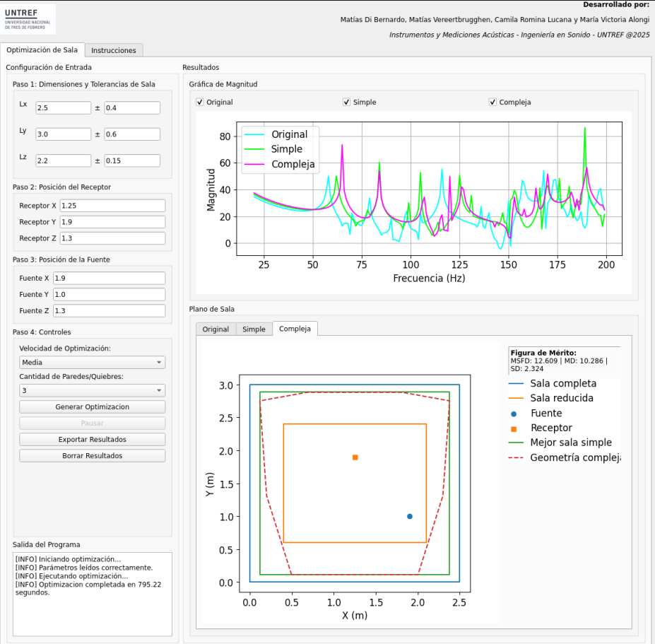Image resolution: width=655 pixels, height=644 pixels.
Task: Click 'Sala completa' in the plan legend
Action: (x=563, y=383)
